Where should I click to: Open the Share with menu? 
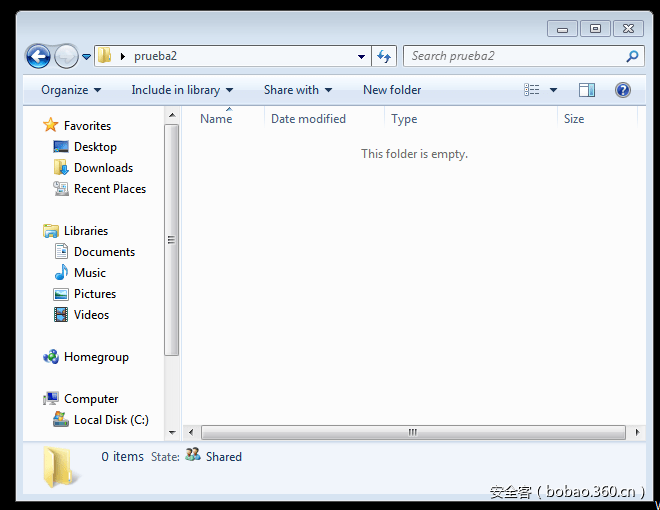coord(298,90)
